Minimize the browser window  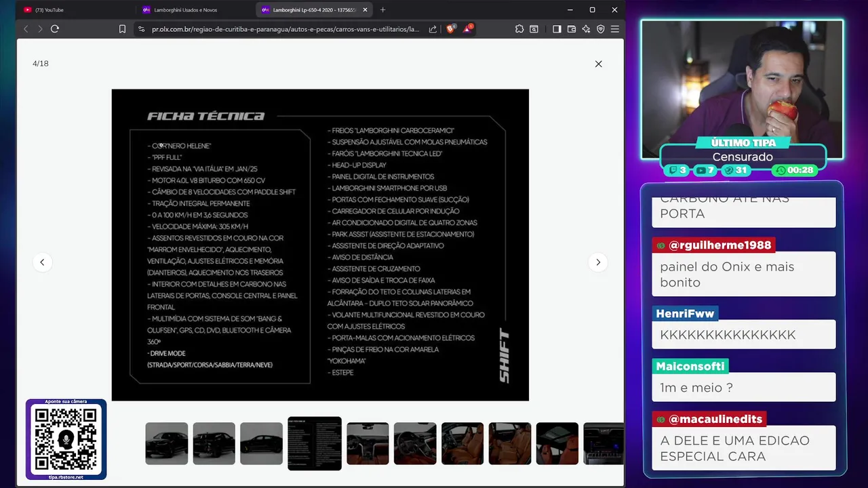pos(570,9)
